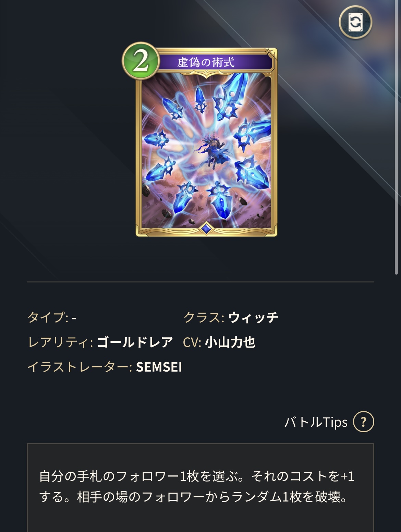Click the first line of card effect text
Viewport: 401px width, 532px height.
tap(197, 476)
